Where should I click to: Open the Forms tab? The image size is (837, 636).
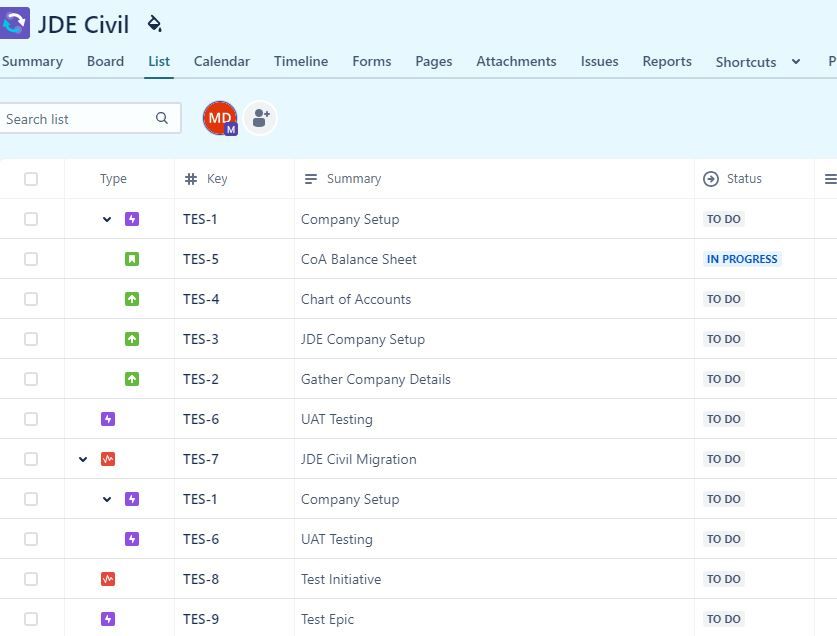[x=372, y=61]
